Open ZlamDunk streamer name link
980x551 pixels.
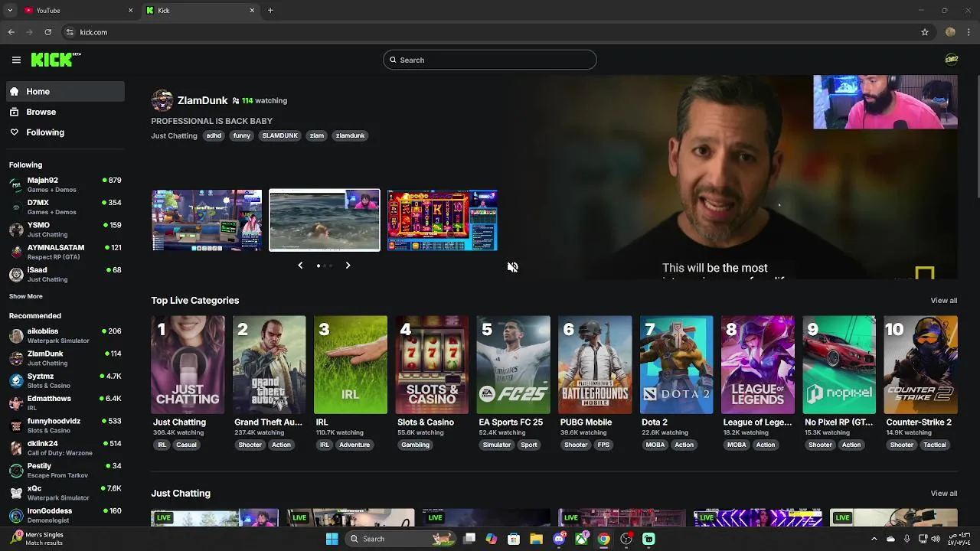202,100
